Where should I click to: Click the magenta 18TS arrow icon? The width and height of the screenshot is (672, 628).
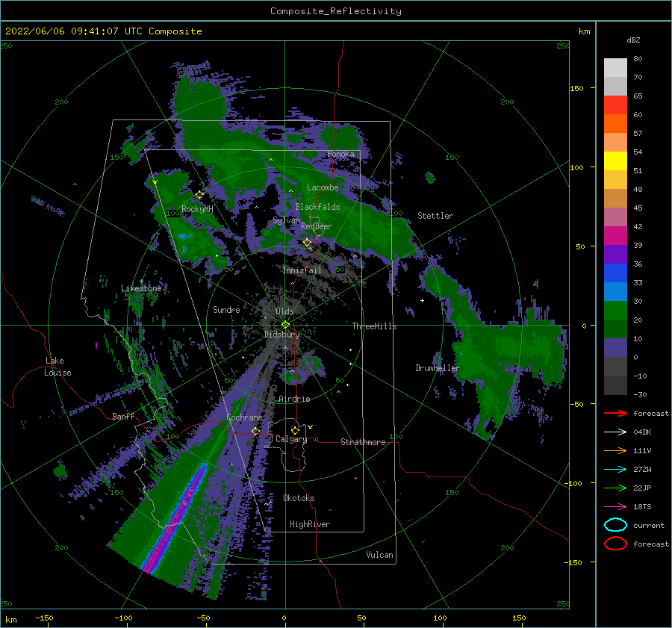pyautogui.click(x=615, y=507)
